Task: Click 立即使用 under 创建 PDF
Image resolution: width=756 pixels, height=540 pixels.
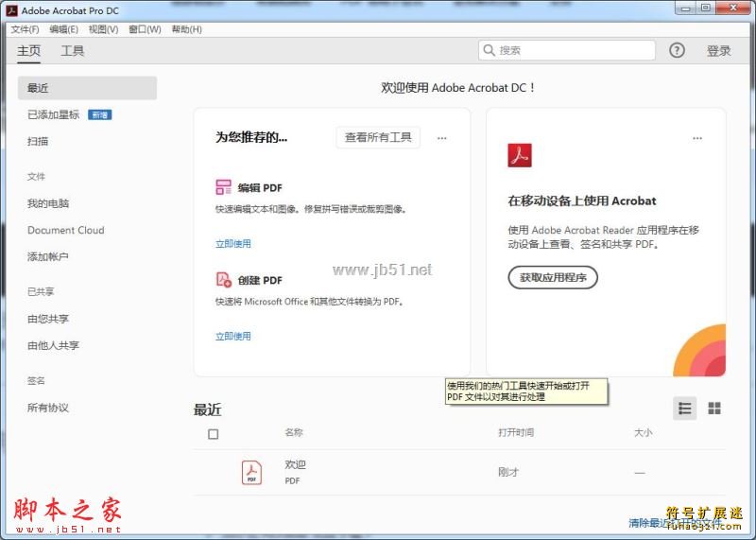Action: (232, 337)
